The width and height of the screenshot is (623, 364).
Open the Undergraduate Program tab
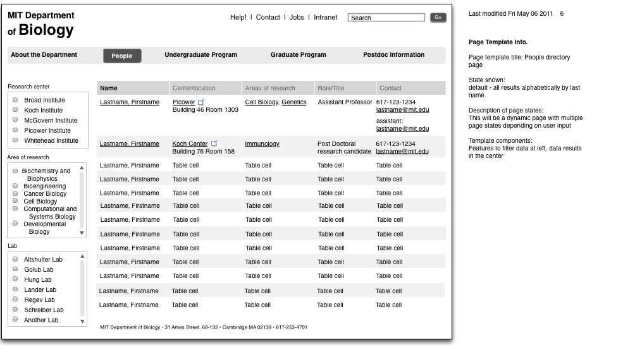coord(201,55)
